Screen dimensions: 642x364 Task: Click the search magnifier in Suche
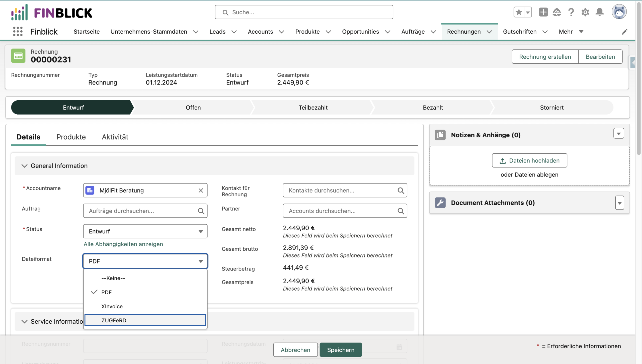pyautogui.click(x=225, y=13)
